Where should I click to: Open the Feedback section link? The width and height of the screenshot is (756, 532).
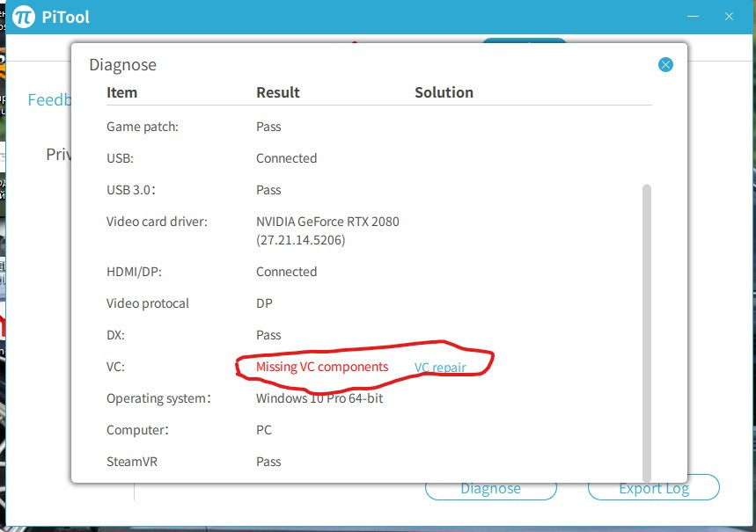(49, 99)
